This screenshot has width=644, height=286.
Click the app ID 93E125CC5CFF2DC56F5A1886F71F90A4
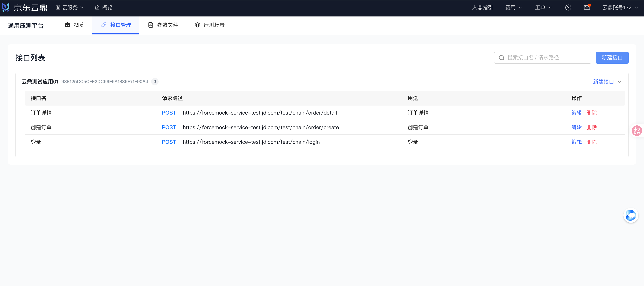point(105,82)
